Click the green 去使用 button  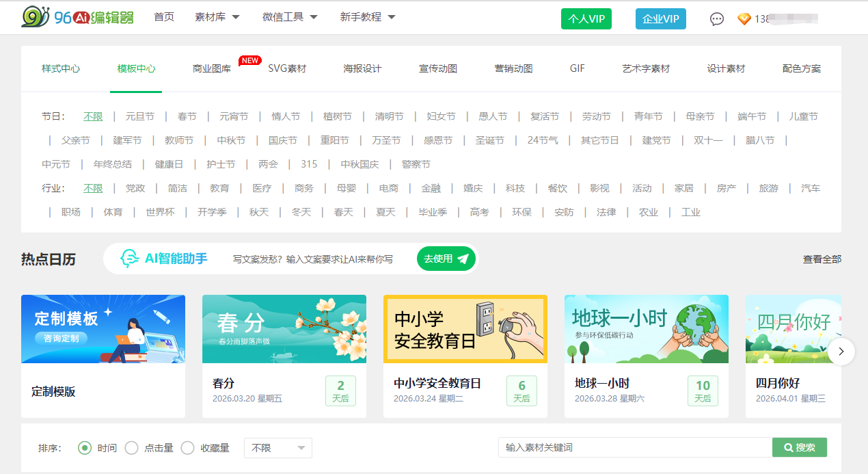click(x=446, y=259)
